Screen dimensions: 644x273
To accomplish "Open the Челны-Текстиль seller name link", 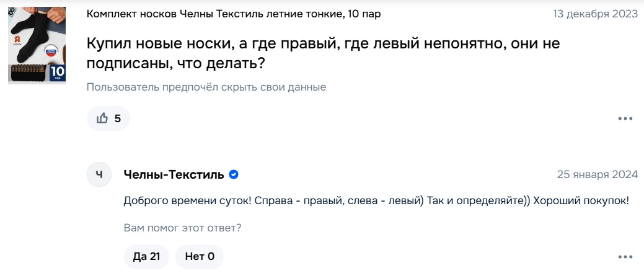I will pos(174,175).
